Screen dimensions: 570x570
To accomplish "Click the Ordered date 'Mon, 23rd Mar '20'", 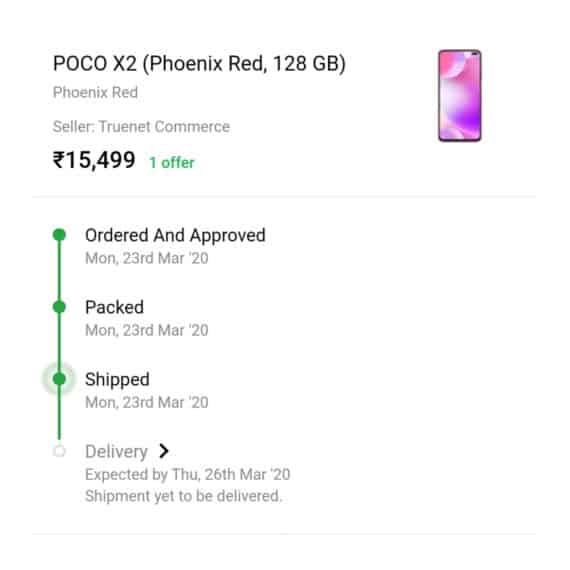I will coord(146,258).
